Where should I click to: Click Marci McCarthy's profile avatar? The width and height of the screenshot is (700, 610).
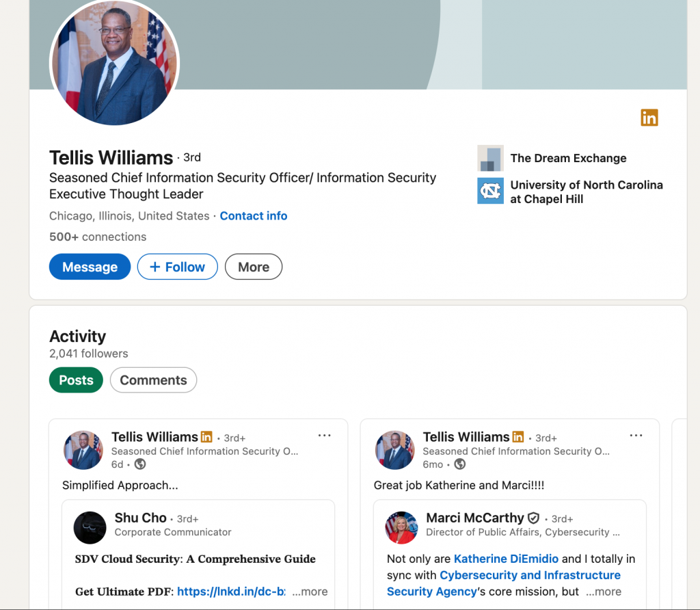(401, 527)
